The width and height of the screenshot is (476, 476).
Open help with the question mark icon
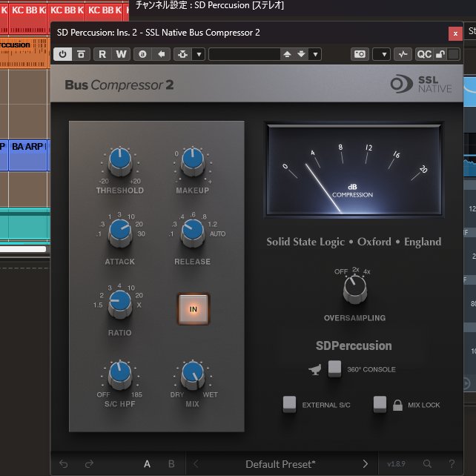452,464
